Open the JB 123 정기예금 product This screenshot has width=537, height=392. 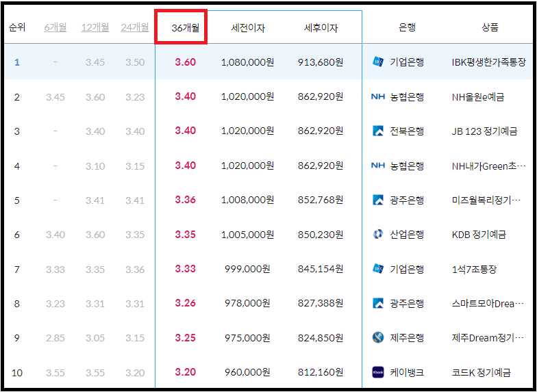[485, 131]
